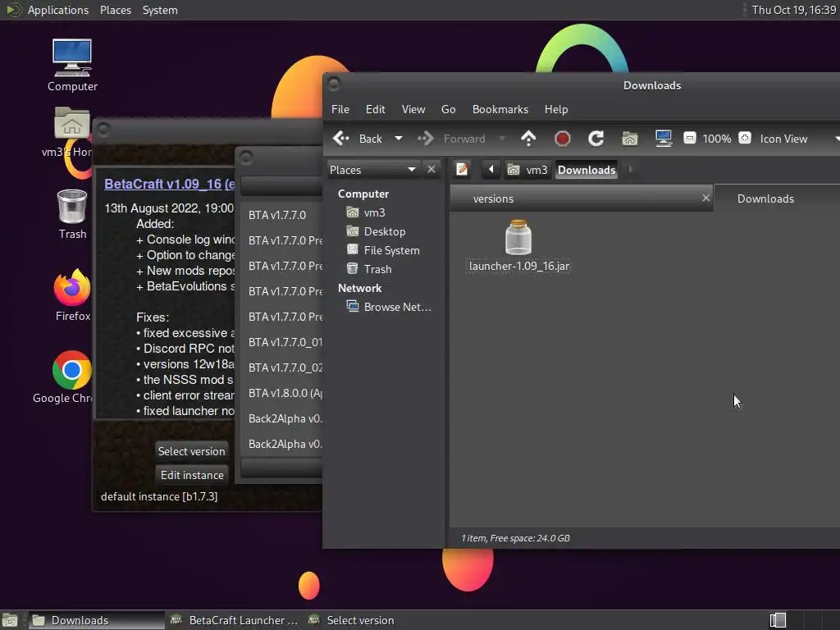Image resolution: width=840 pixels, height=630 pixels.
Task: Select BTA v1.7.7.0_02 in version list
Action: [281, 367]
